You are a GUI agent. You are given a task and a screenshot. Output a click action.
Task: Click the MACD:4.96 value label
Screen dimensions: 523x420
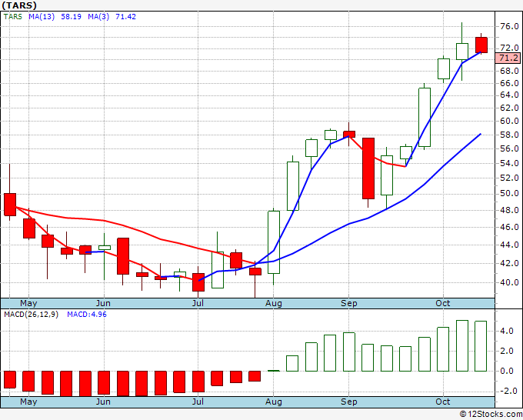87,315
